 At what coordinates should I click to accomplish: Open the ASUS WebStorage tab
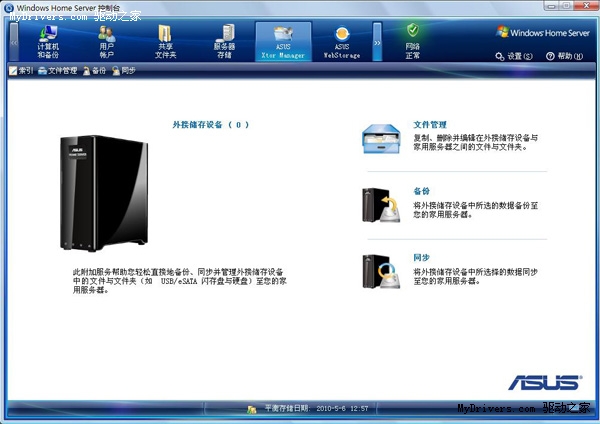point(342,42)
